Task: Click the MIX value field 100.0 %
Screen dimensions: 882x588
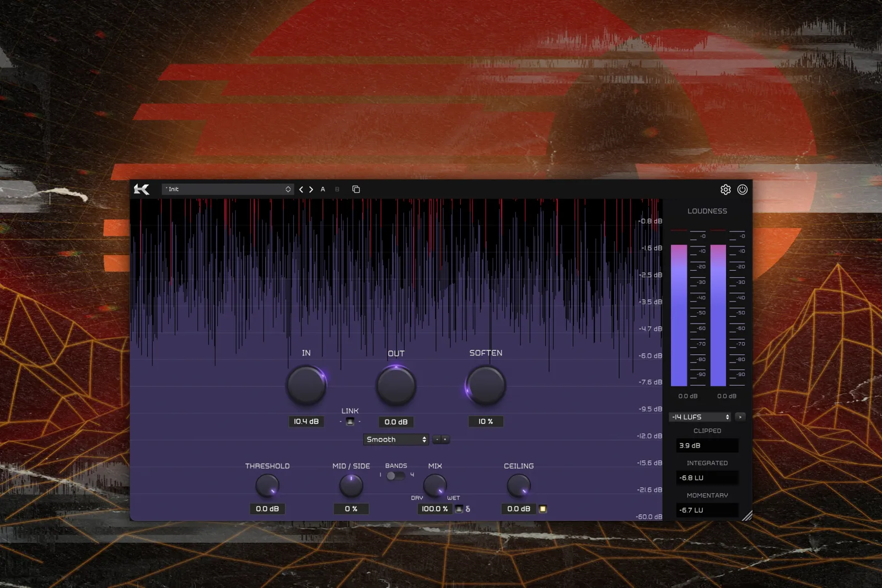Action: (x=435, y=509)
